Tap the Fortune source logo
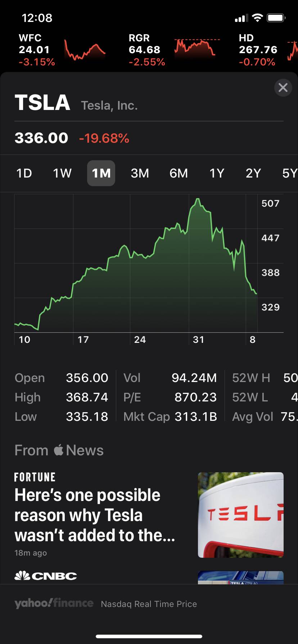 (x=35, y=477)
